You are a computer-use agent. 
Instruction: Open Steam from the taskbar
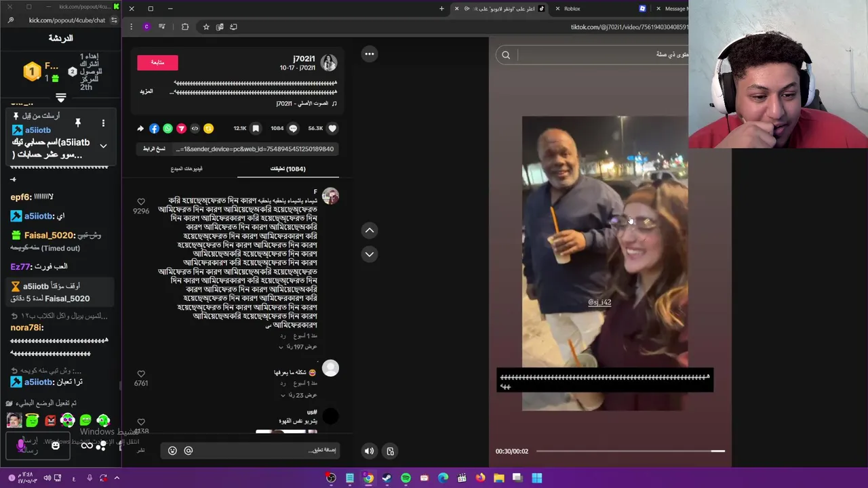pos(387,478)
